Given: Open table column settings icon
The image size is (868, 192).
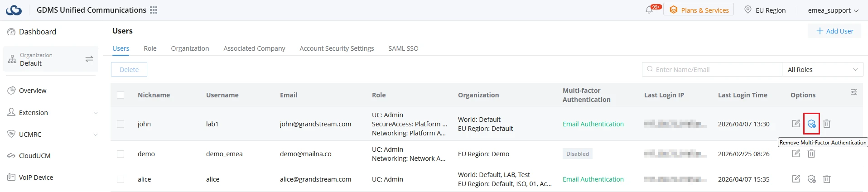Looking at the screenshot, I should click(x=854, y=92).
